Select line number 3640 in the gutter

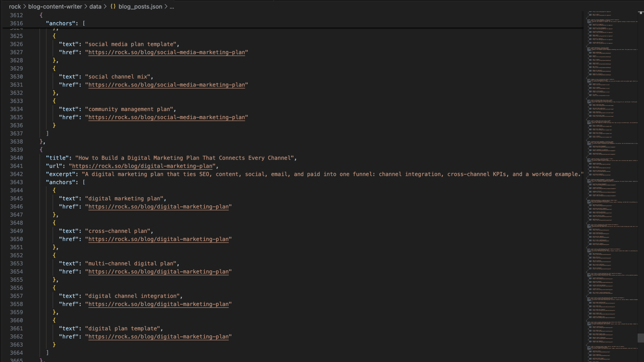[x=17, y=158]
